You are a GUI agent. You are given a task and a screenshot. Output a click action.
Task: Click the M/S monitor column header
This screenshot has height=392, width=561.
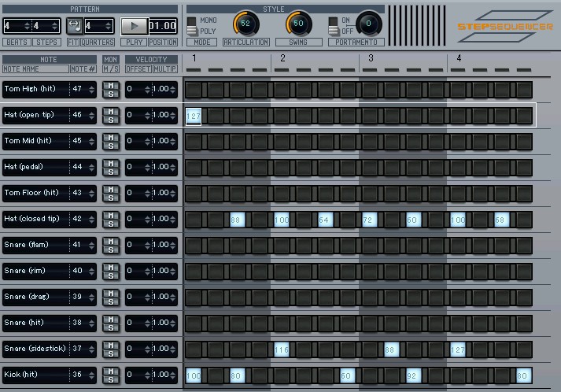[111, 69]
